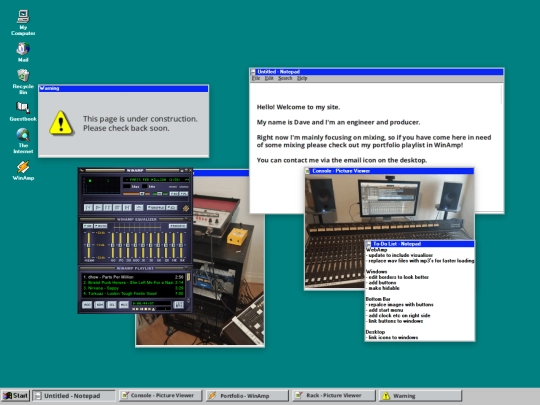Select playlist track dhow - Parts Per Million

[134, 277]
